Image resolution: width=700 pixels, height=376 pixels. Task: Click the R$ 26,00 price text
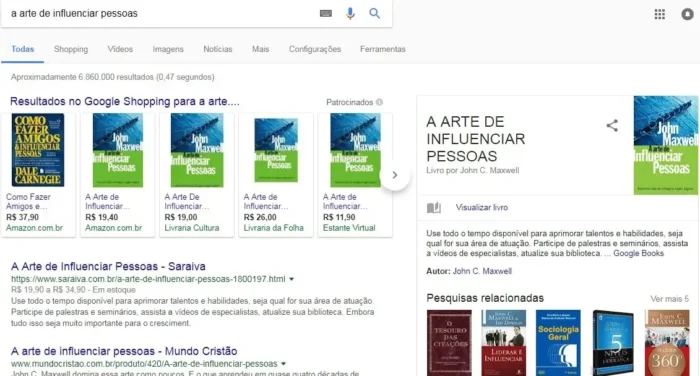[260, 217]
